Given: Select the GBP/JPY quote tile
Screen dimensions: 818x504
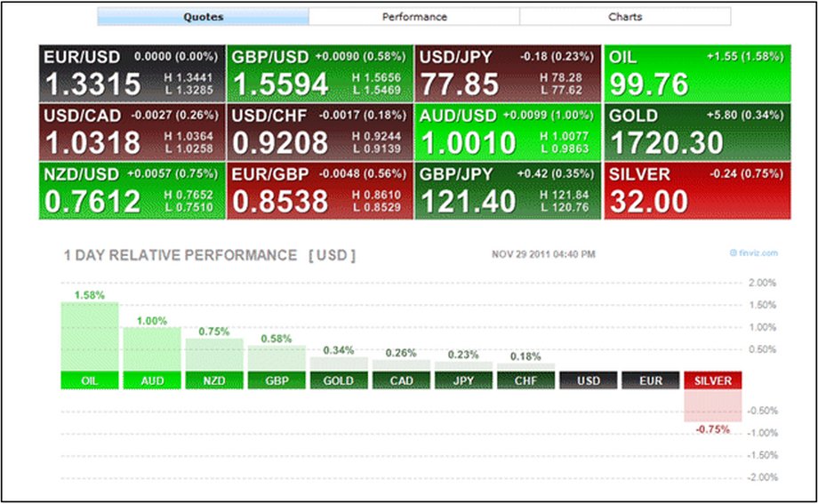Looking at the screenshot, I should tap(508, 190).
